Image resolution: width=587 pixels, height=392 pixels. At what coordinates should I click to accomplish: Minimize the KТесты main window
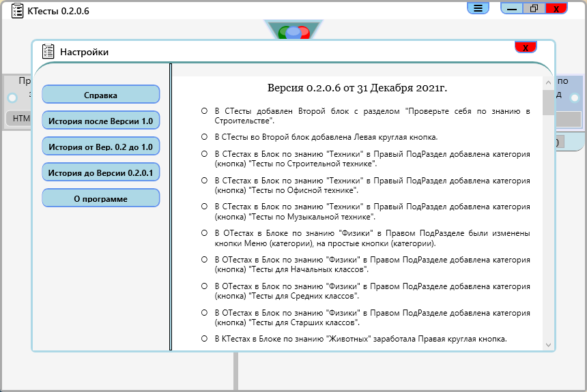click(x=512, y=8)
